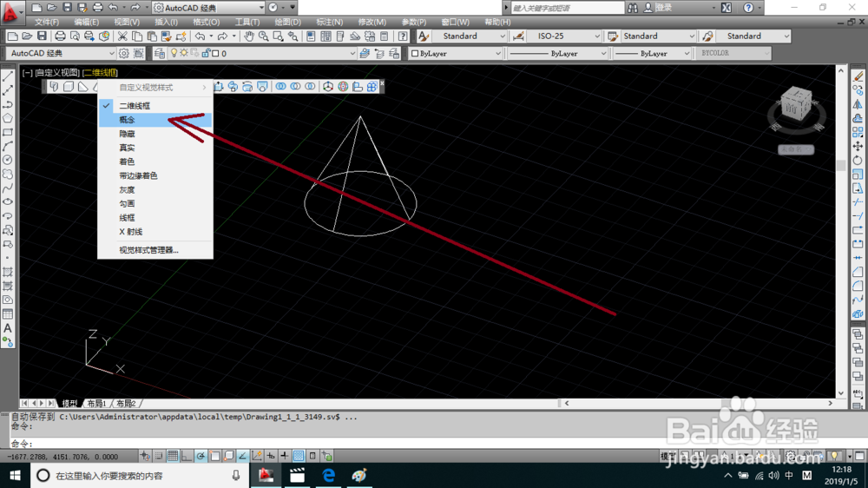Click the New drawing icon in standard toolbar
Viewport: 868px width, 488px height.
(12, 36)
